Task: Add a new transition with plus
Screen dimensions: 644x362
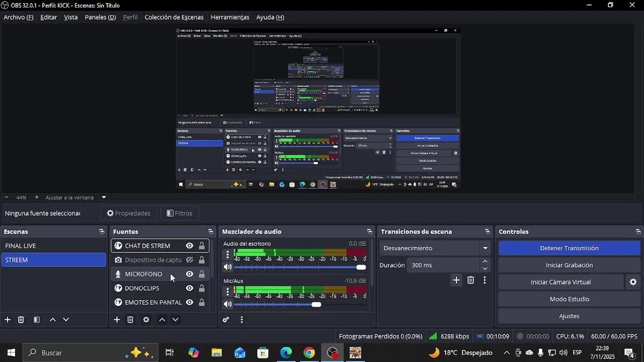Action: [456, 281]
